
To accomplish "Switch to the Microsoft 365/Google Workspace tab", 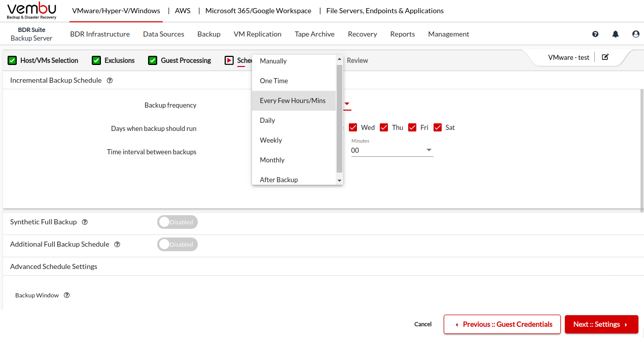I will pos(259,11).
